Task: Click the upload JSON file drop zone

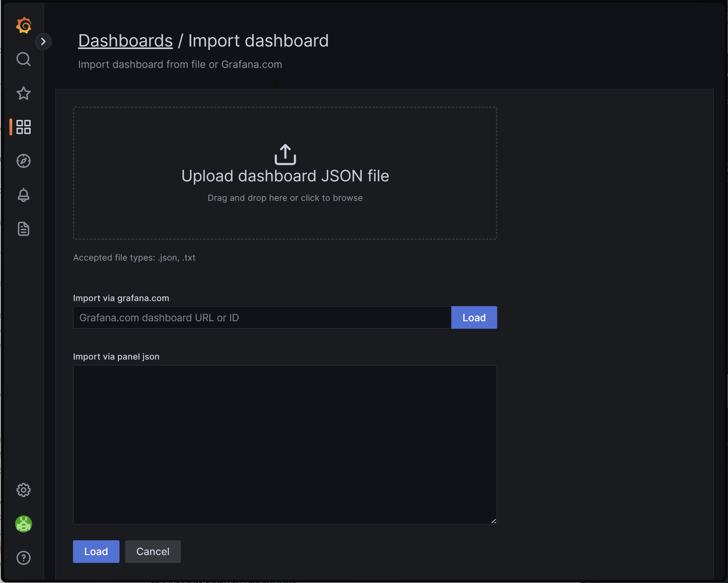Action: pyautogui.click(x=285, y=173)
